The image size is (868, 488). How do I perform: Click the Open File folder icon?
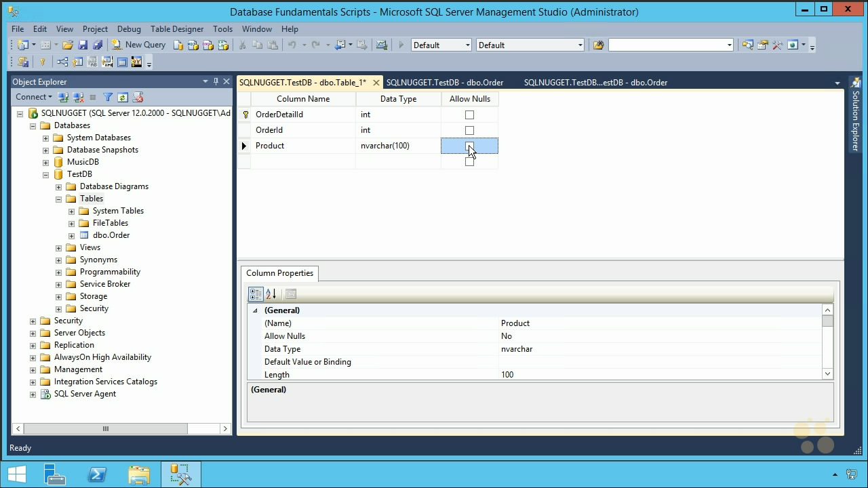(67, 45)
